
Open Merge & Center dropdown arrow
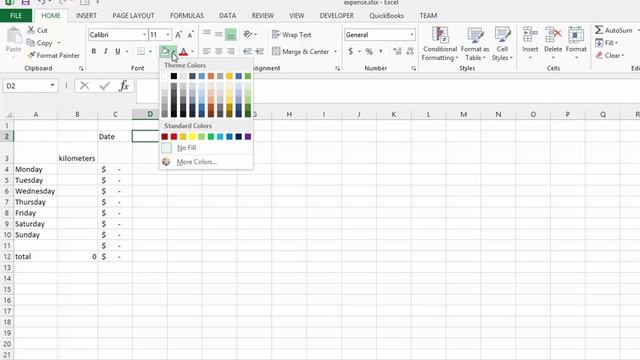pos(336,52)
